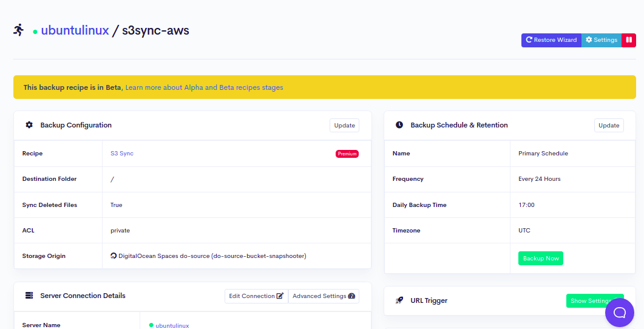The image size is (644, 329).
Task: Open Edit Connection
Action: 256,296
